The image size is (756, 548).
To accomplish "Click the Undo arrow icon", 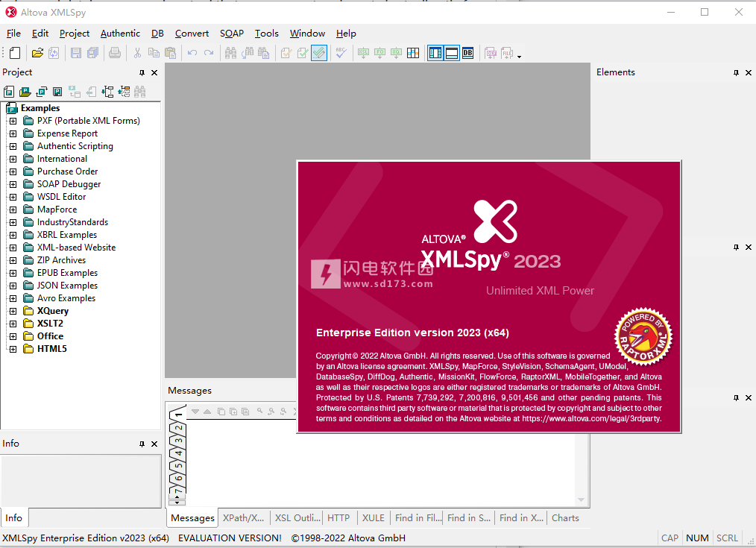I will 192,52.
